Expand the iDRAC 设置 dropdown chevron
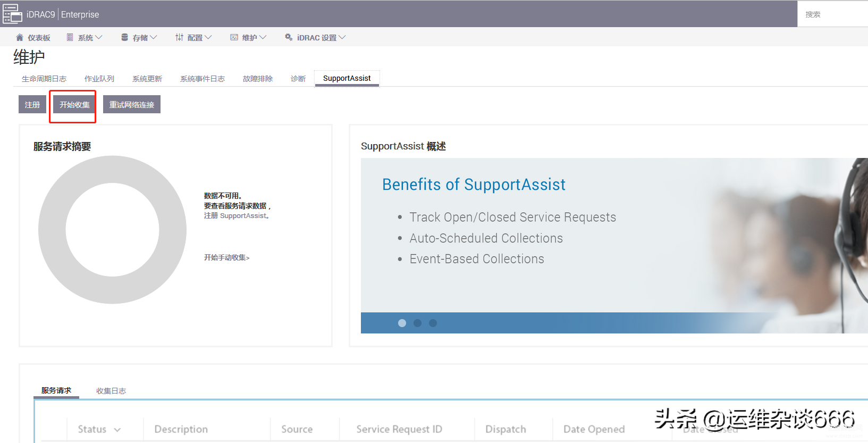Viewport: 868px width, 443px height. coord(342,37)
